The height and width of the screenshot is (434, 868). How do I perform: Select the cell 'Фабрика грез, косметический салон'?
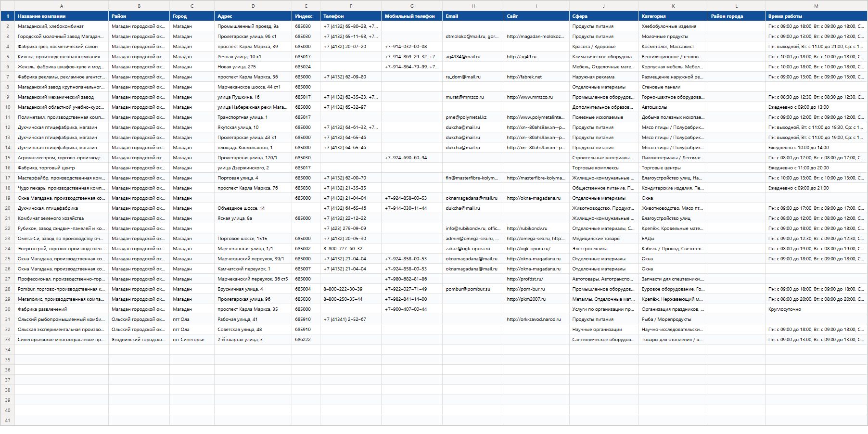[x=62, y=47]
